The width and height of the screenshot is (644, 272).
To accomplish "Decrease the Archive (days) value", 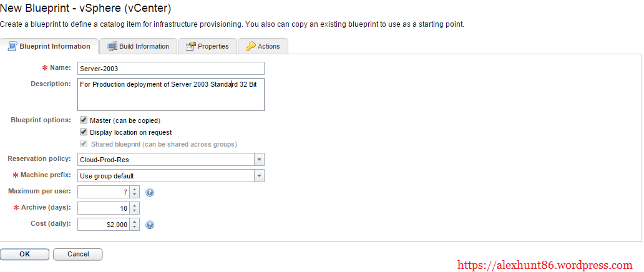I will [x=135, y=211].
